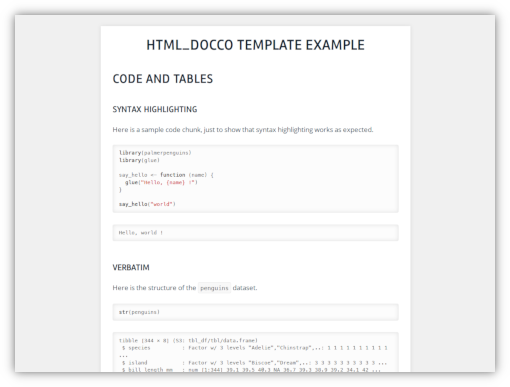
Task: Click the library(palmerpenguins) code line
Action: 155,153
